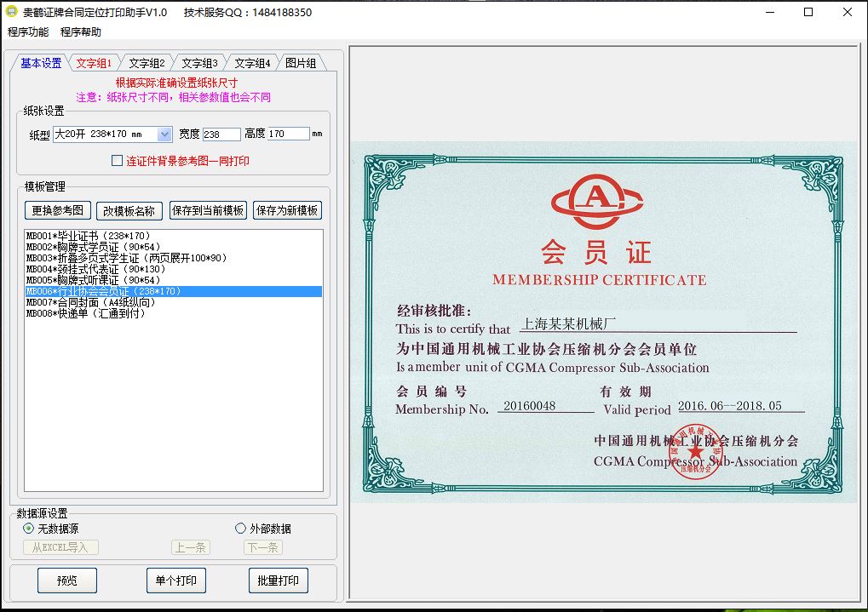The image size is (868, 612).
Task: Select template MB004*颈挂式代表证 (90*130)
Action: [x=174, y=269]
